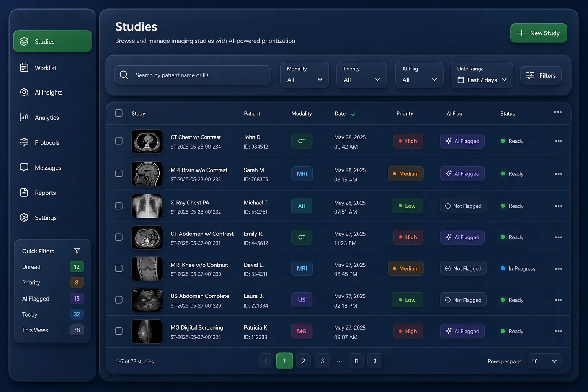Click the High priority badge for Emily R.

[408, 237]
